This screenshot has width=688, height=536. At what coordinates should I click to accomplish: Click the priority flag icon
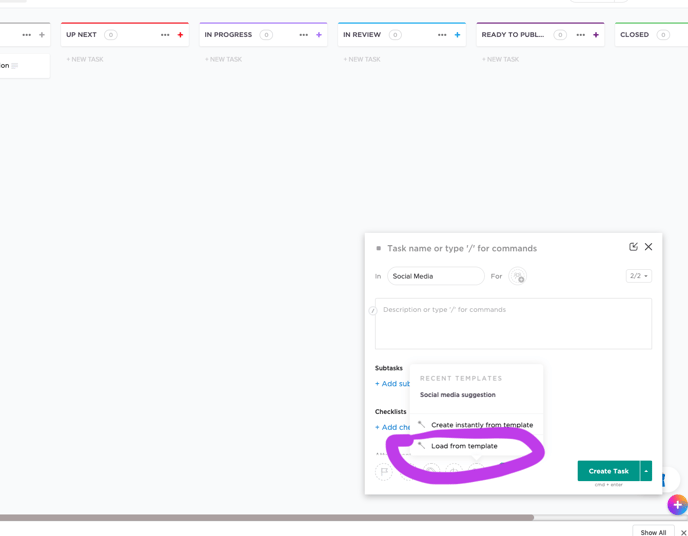(384, 471)
